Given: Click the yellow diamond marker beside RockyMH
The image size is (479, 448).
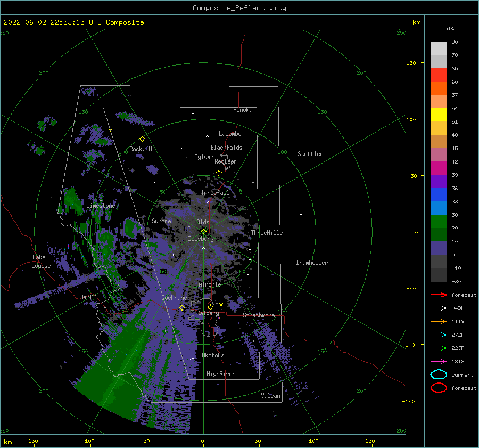Looking at the screenshot, I should click(142, 139).
